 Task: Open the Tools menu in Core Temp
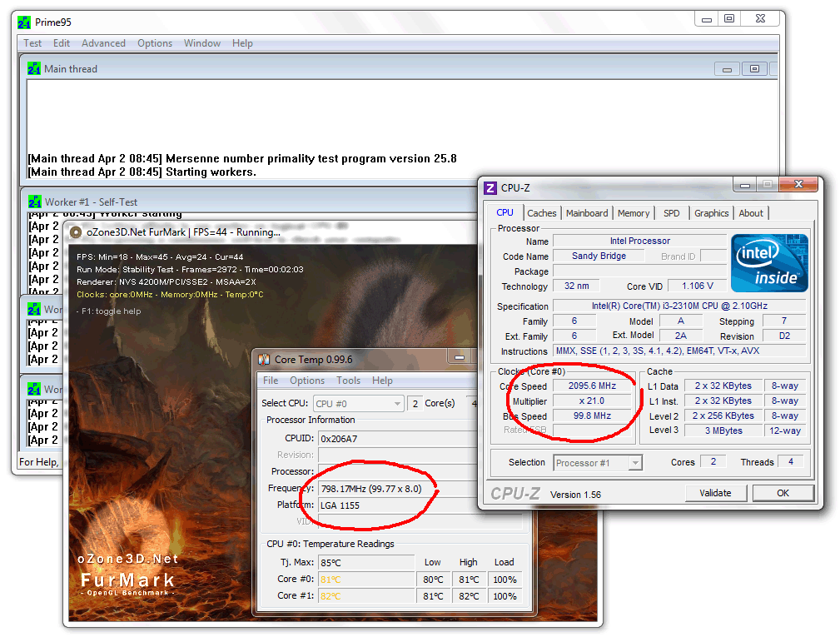point(348,381)
